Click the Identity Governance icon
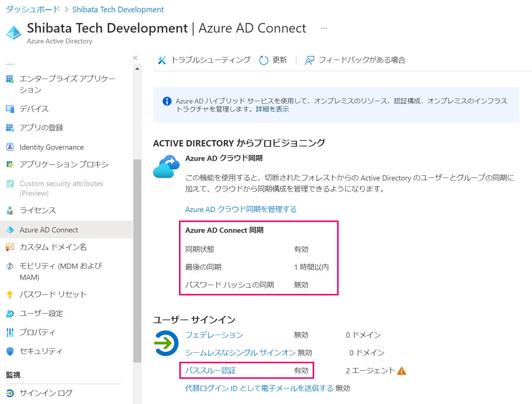This screenshot has height=404, width=532. click(10, 147)
